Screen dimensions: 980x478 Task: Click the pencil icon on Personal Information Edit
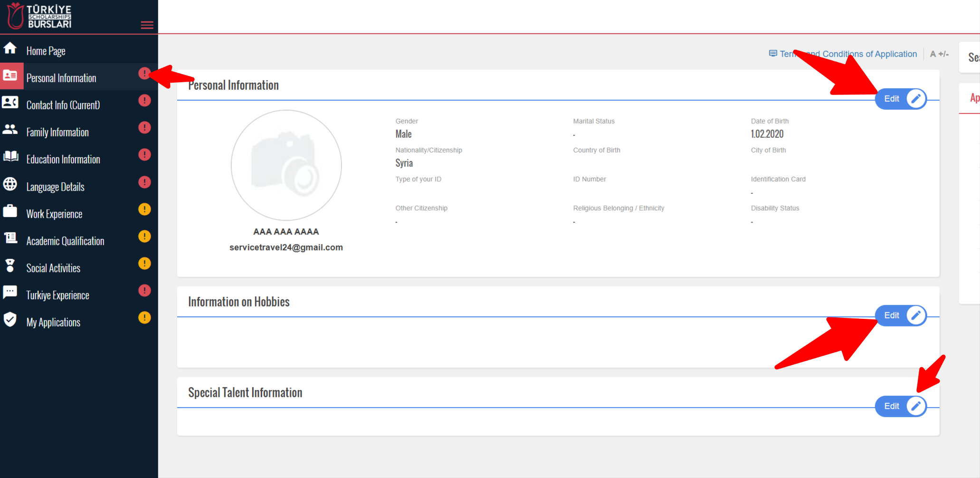click(916, 99)
